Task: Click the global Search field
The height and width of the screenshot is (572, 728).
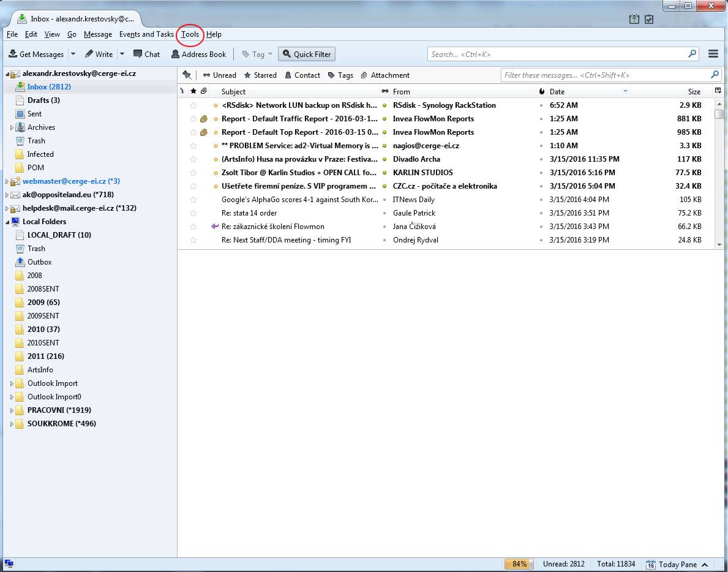Action: pos(557,54)
